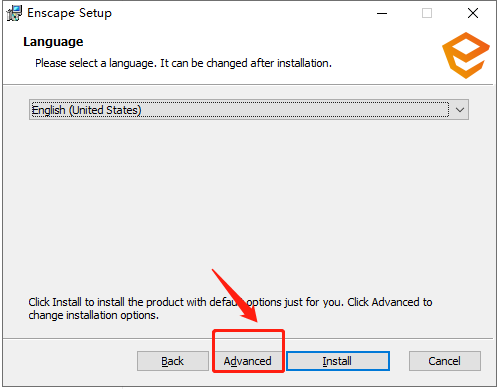Cancel the Enscape setup
This screenshot has height=389, width=499.
(445, 361)
